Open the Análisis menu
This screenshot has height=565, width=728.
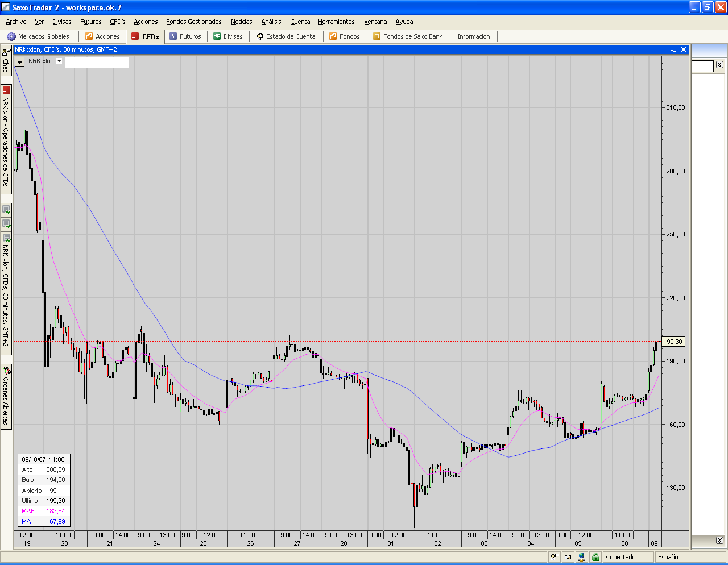coord(271,22)
